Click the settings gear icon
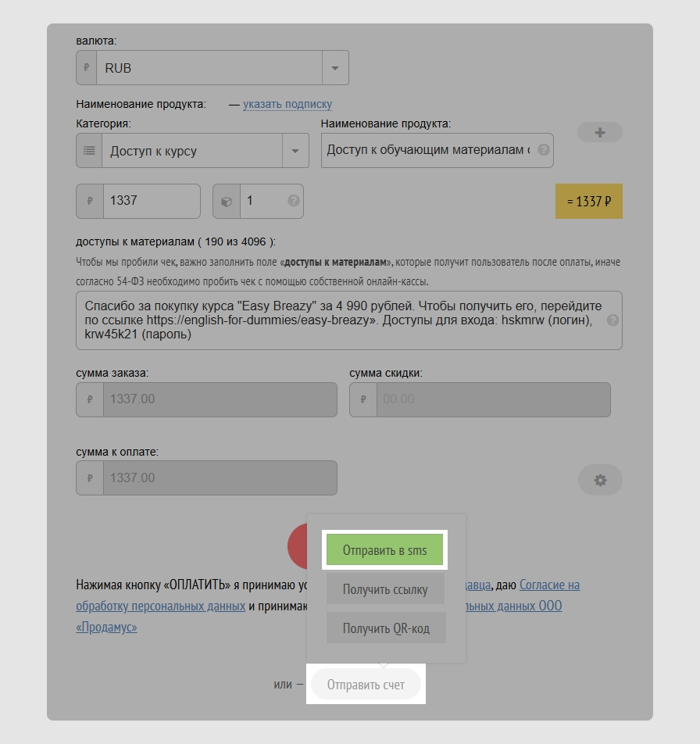The height and width of the screenshot is (744, 700). 599,480
